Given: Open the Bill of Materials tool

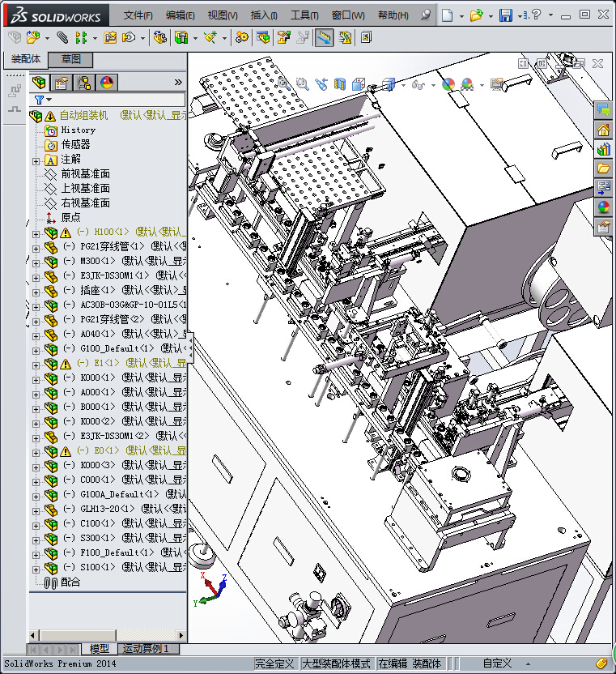Looking at the screenshot, I should tap(263, 38).
